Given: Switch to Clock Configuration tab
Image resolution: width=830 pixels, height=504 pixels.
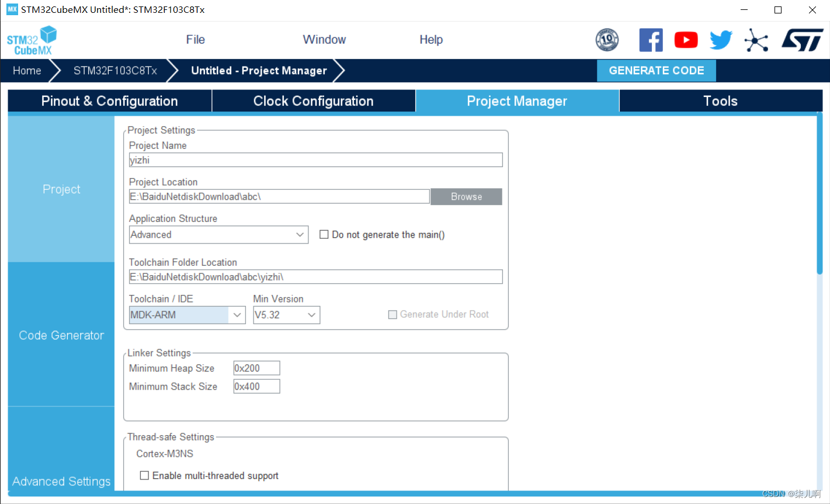Looking at the screenshot, I should tap(313, 101).
